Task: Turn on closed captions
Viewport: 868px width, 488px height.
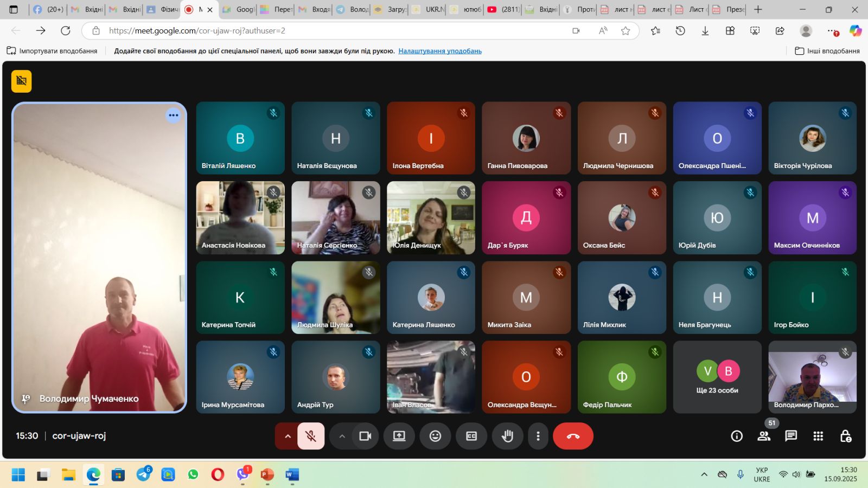Action: [x=471, y=436]
